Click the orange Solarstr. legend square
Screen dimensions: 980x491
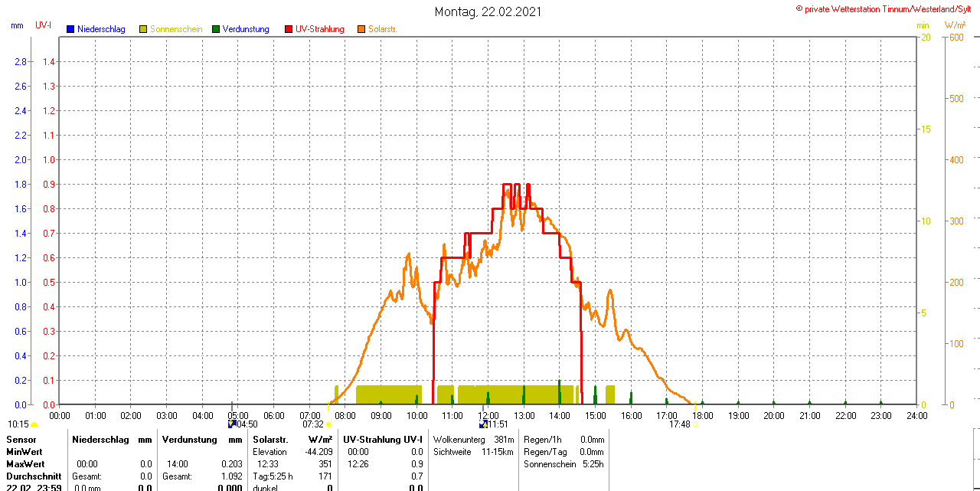pyautogui.click(x=361, y=29)
